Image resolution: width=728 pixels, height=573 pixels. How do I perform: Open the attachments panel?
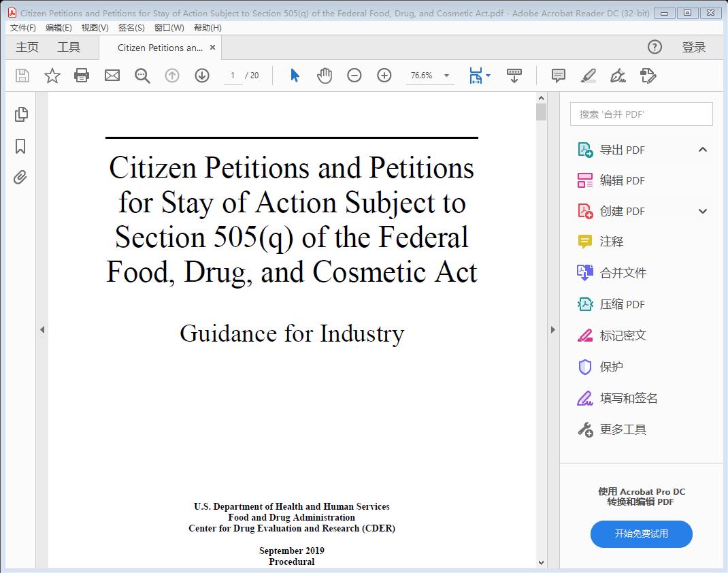(x=20, y=177)
